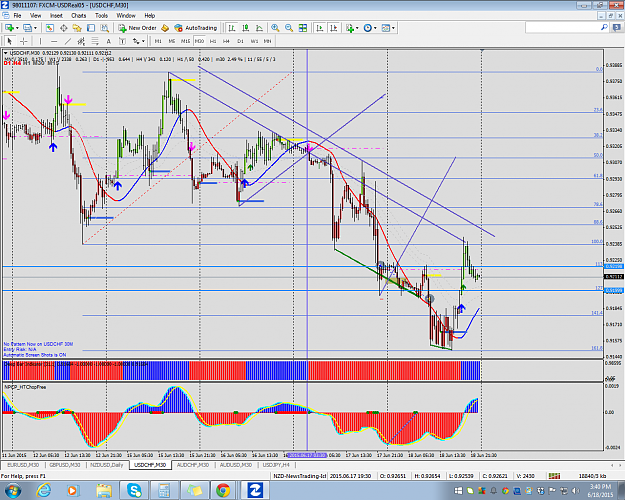Enable chart Auto Scroll
Screen dimensions: 625x500
[320, 28]
